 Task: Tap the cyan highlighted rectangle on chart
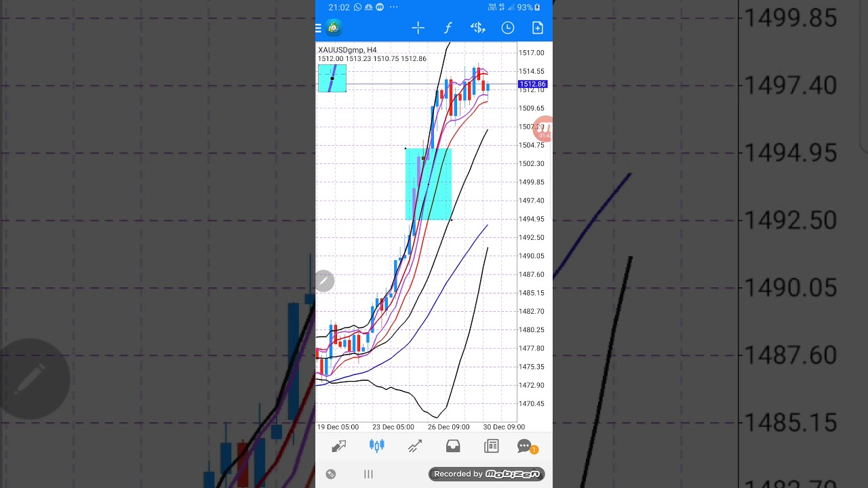point(429,184)
